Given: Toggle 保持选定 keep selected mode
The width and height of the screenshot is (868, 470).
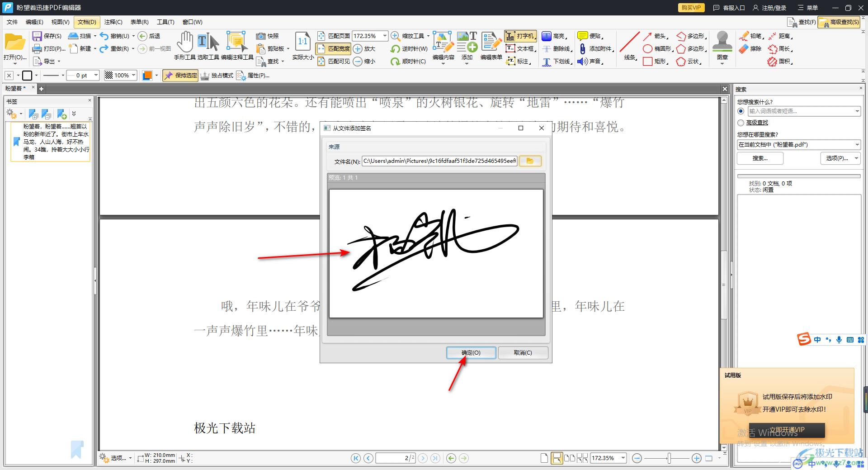Looking at the screenshot, I should 180,76.
